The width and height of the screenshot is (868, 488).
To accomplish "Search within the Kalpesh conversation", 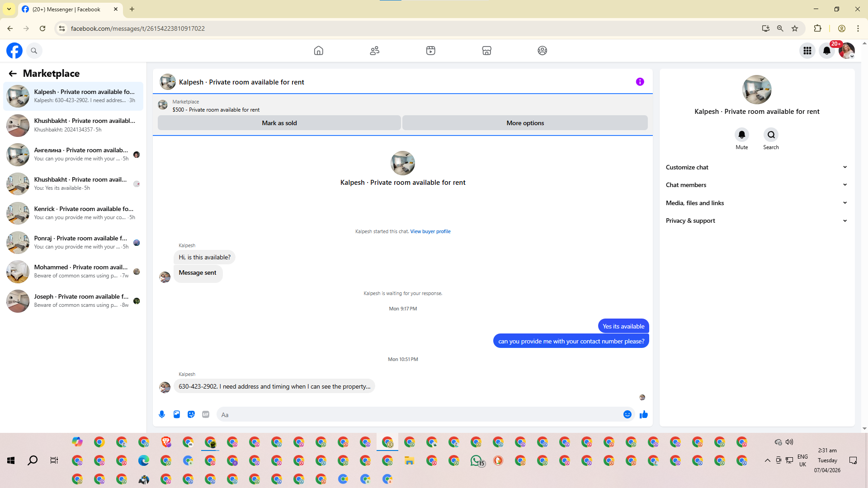I will 771,135.
